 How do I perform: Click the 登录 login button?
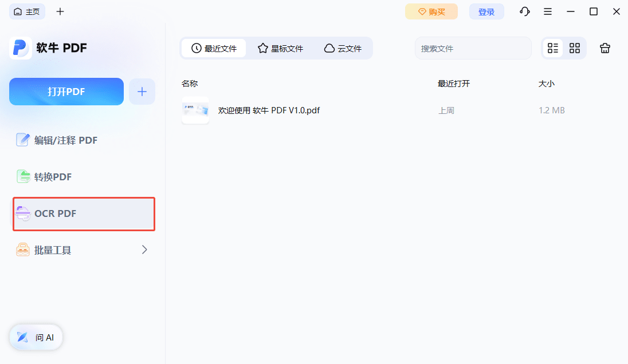coord(486,11)
